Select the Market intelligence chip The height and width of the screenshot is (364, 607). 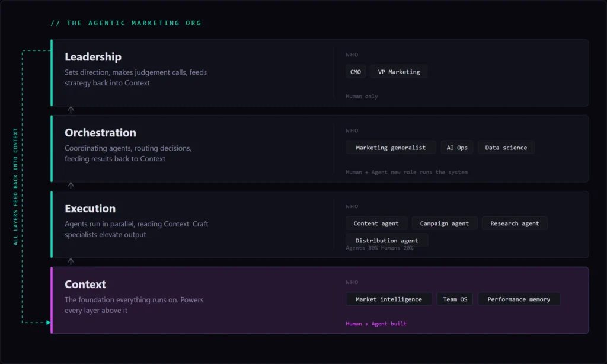click(389, 299)
